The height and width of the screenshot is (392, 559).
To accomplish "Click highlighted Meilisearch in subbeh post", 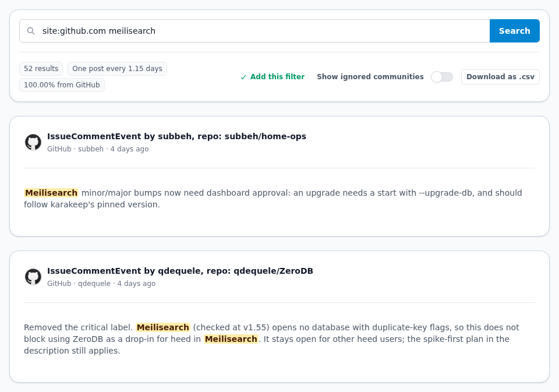I will (x=51, y=193).
